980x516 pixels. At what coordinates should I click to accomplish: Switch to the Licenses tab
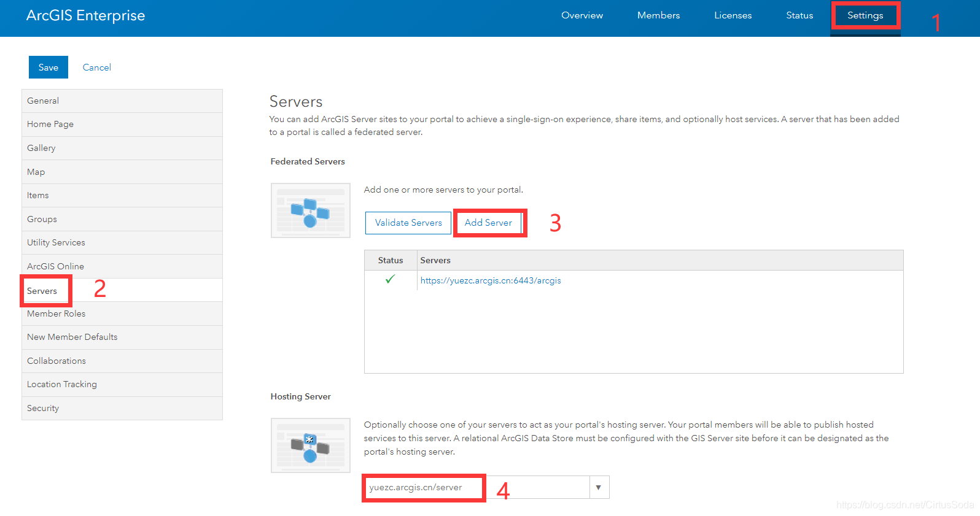tap(733, 15)
